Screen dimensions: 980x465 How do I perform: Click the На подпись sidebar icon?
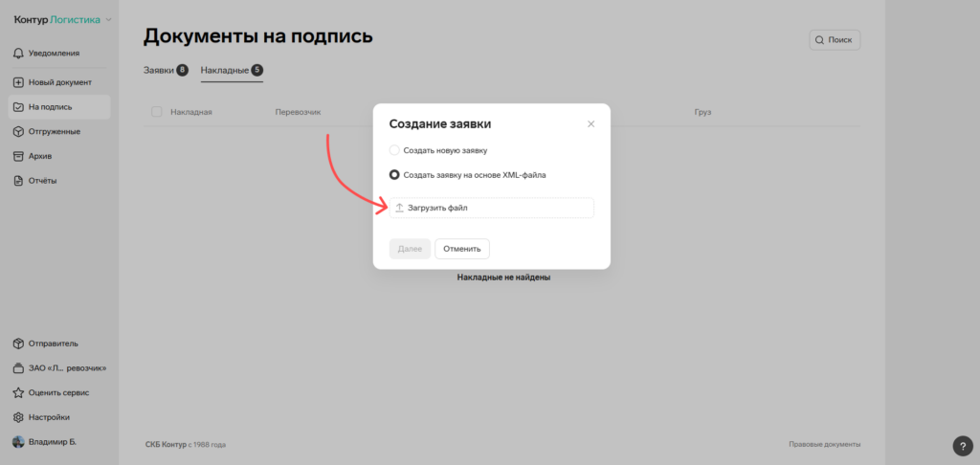pos(19,107)
